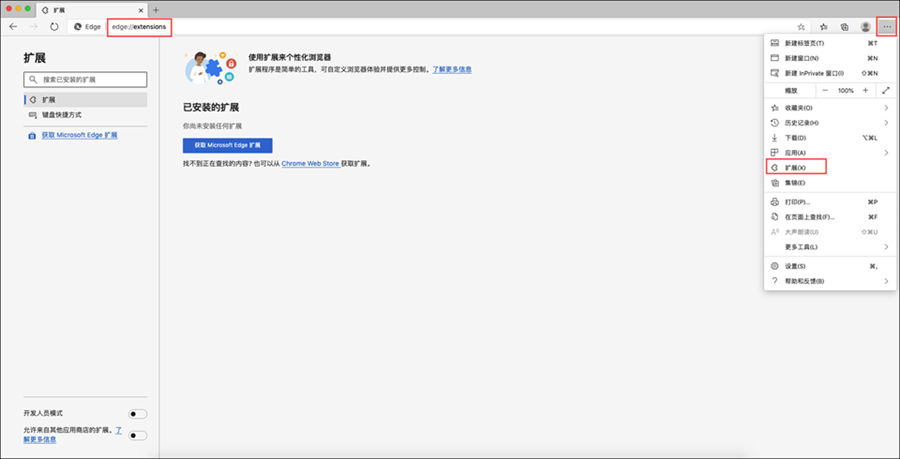
Task: Open the Favorites list icon in the toolbar
Action: (x=823, y=26)
